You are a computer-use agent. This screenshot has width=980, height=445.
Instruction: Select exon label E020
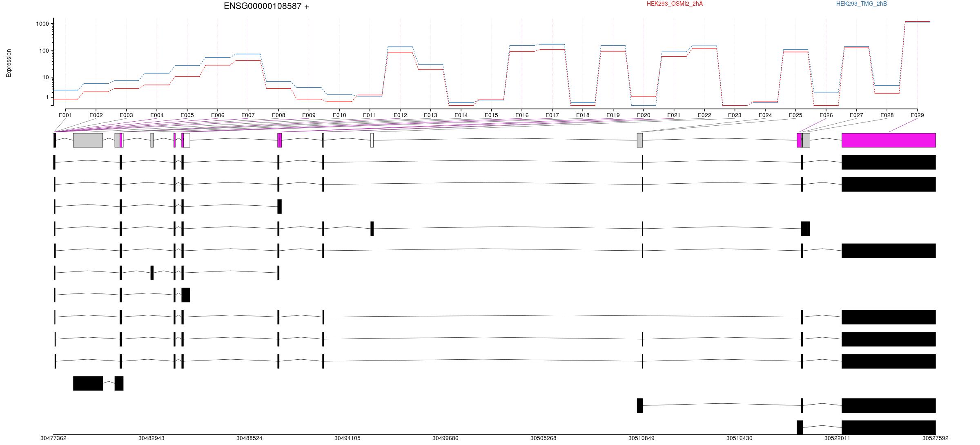644,116
